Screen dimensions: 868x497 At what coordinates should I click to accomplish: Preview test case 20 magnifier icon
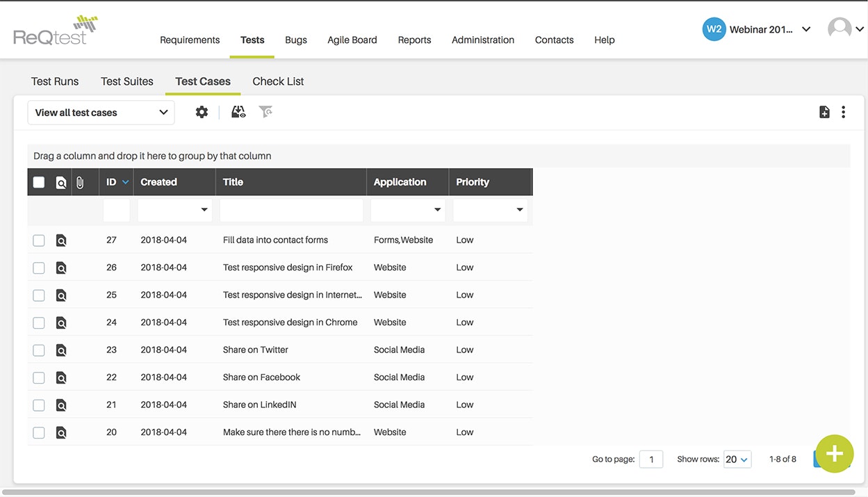[61, 432]
